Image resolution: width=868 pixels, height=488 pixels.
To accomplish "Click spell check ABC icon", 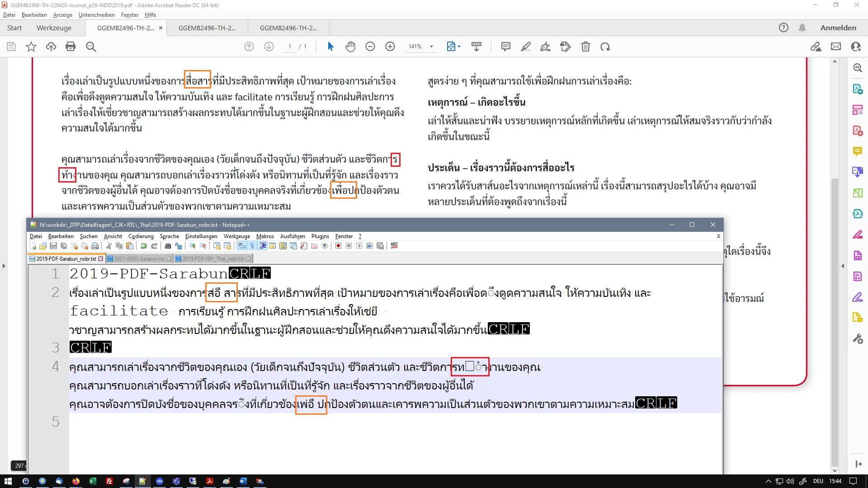I will (394, 245).
